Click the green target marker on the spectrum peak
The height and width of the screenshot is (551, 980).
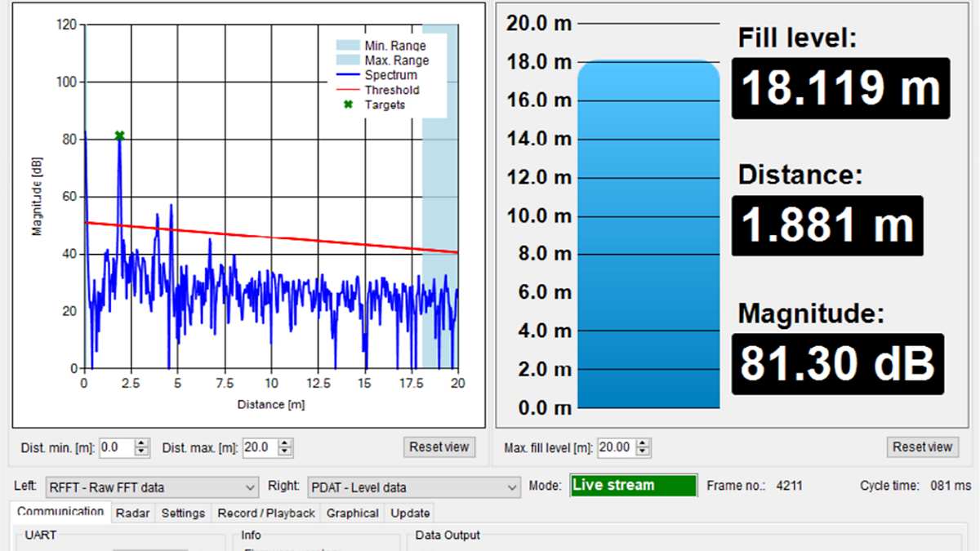[118, 134]
